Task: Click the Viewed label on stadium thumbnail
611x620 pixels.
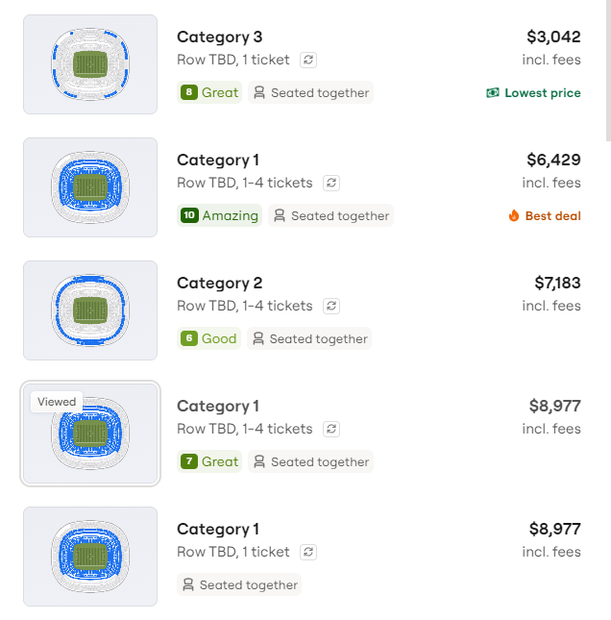Action: click(x=57, y=402)
